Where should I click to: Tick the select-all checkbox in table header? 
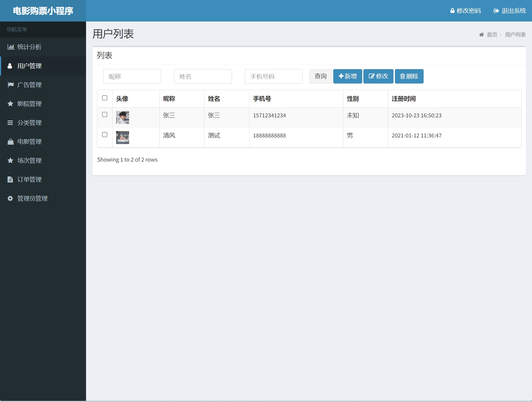105,98
